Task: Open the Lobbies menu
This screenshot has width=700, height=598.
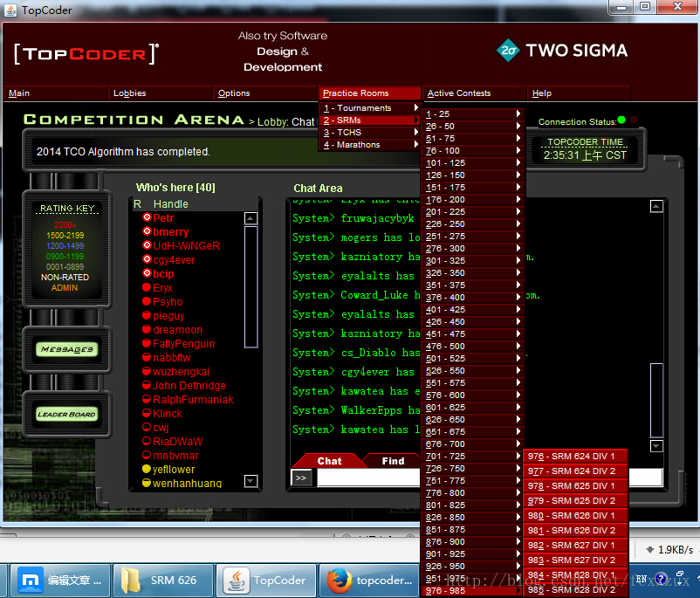Action: pos(161,93)
